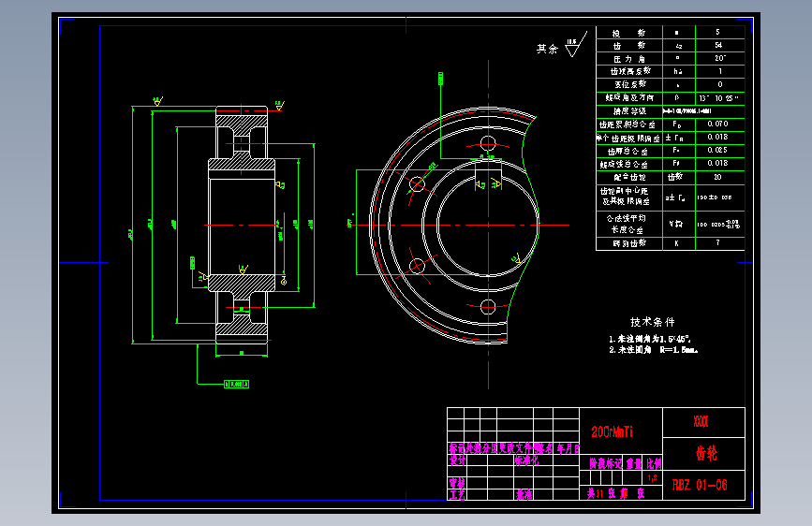
Task: Select the 重量 header in title block
Action: (634, 463)
